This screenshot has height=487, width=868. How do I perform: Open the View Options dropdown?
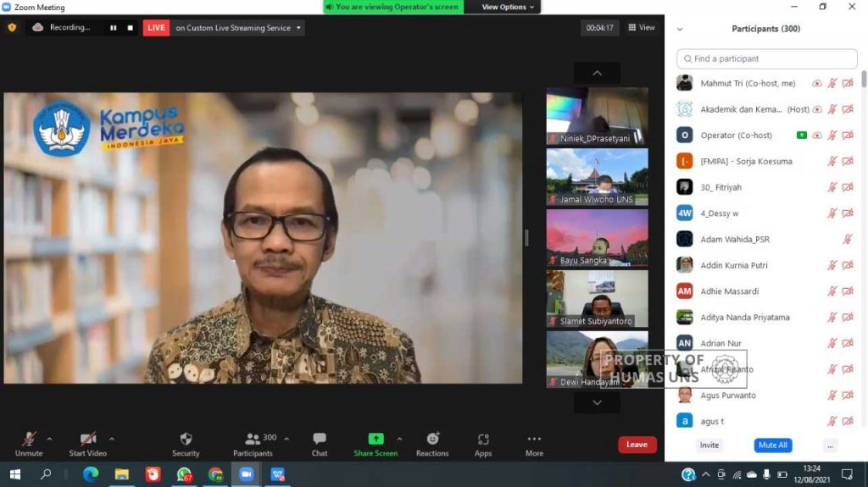508,7
